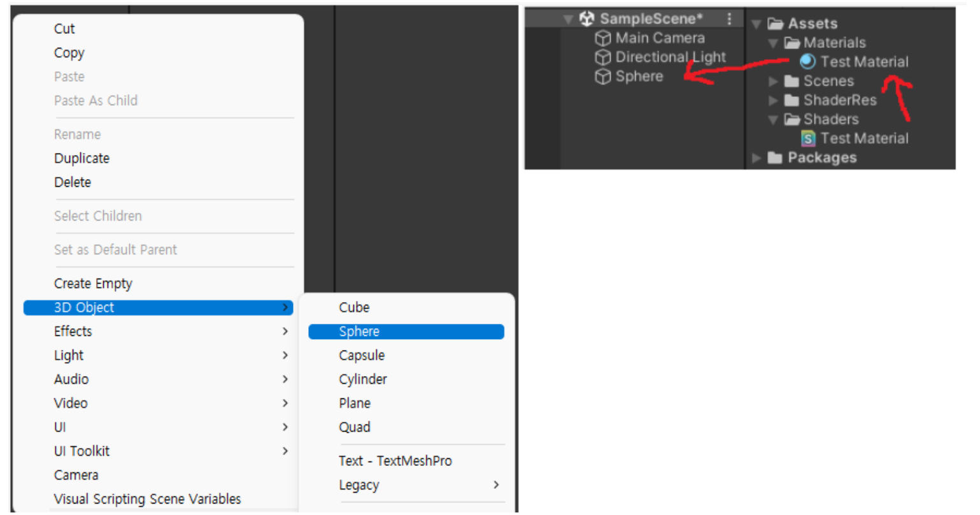
Task: Click the Sphere object cube icon
Action: point(602,76)
